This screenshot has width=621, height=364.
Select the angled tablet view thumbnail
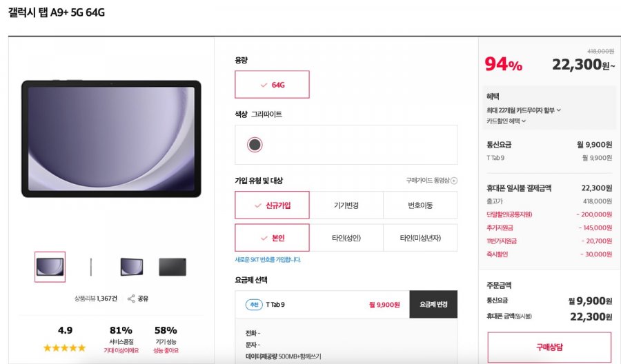pos(132,267)
